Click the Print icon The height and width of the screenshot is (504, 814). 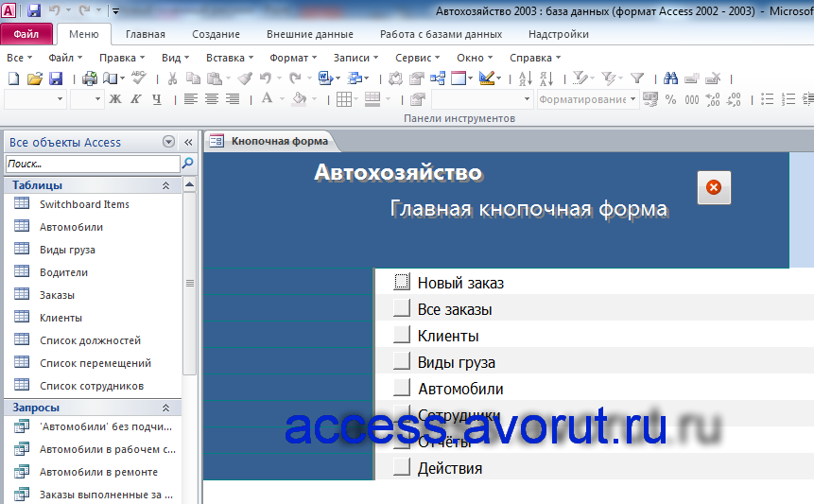(89, 78)
